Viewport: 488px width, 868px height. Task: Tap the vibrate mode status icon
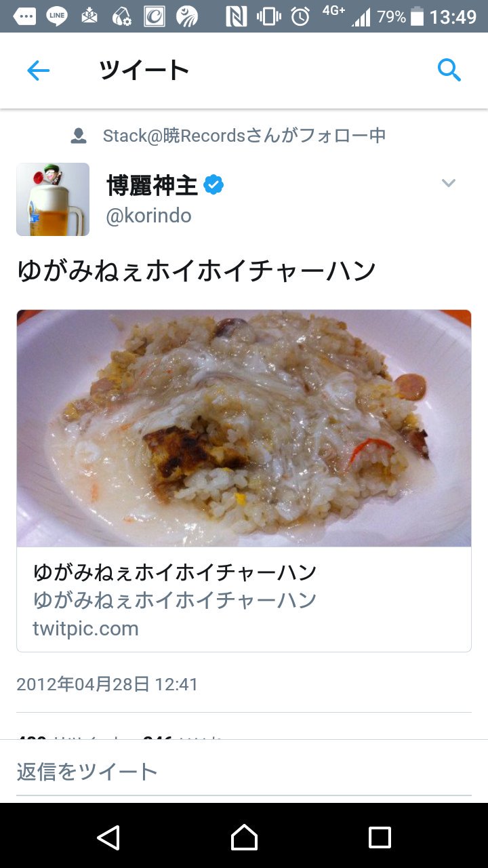(268, 16)
